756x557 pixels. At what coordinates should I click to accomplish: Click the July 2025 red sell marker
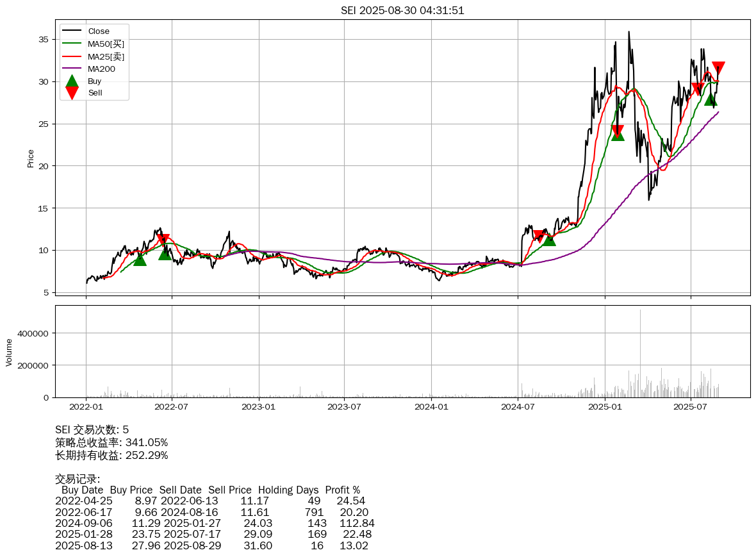(x=698, y=90)
